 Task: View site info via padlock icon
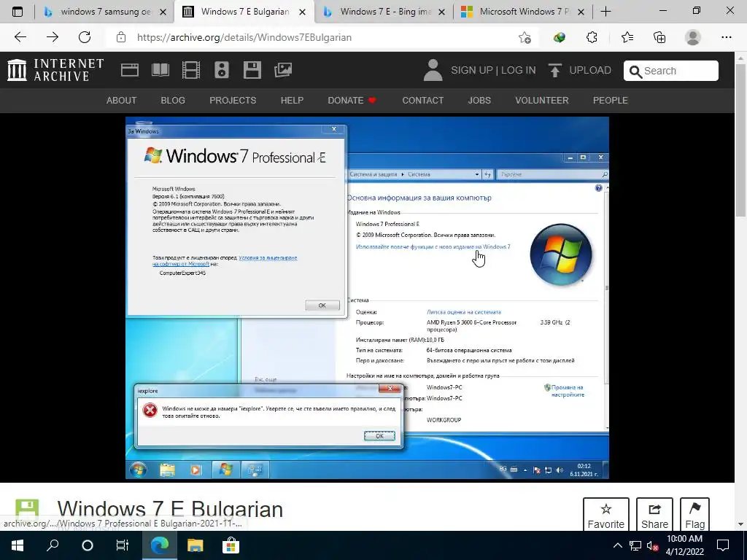coord(121,37)
